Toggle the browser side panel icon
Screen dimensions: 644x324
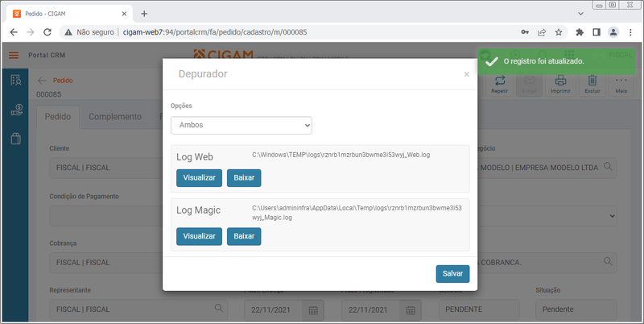[597, 32]
